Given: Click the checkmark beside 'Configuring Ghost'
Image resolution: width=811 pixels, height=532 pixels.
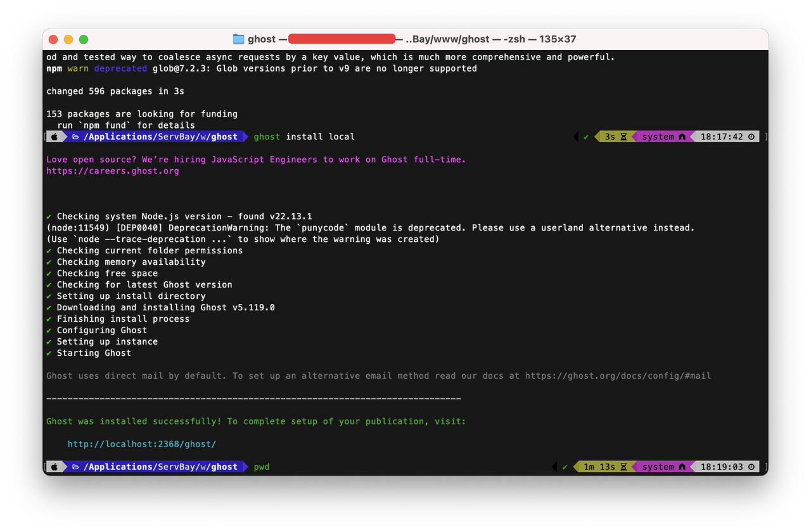Looking at the screenshot, I should (x=49, y=331).
